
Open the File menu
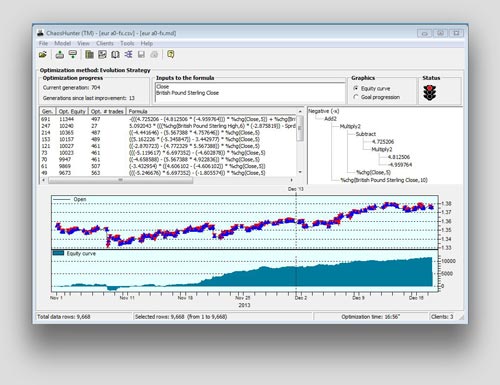pyautogui.click(x=43, y=43)
